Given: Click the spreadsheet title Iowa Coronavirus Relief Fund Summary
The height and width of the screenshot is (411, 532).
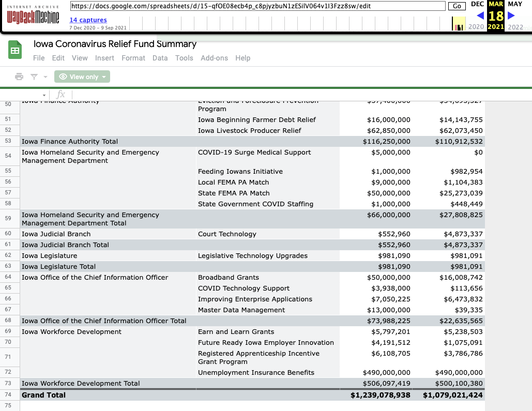Looking at the screenshot, I should (x=115, y=44).
